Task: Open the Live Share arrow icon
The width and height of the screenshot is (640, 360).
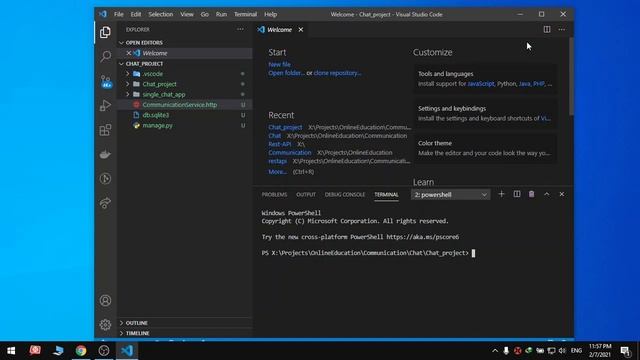Action: 105,203
